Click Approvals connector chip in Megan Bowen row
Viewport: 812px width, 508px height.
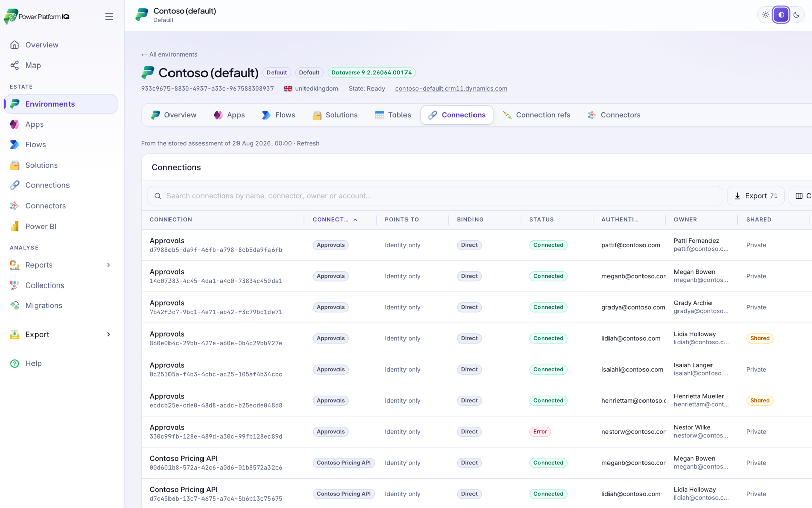[330, 276]
